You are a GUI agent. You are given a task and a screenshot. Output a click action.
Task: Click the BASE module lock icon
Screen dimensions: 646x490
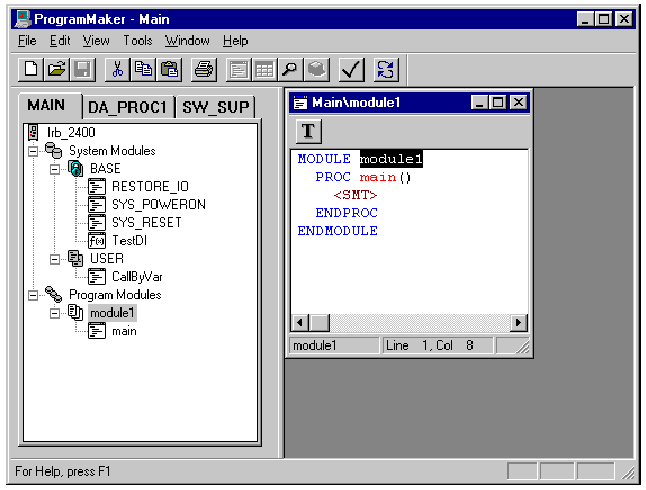click(75, 169)
